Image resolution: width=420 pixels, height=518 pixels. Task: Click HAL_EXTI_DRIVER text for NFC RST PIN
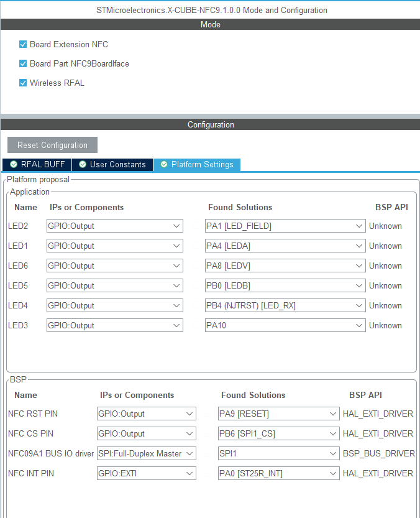[x=378, y=414]
